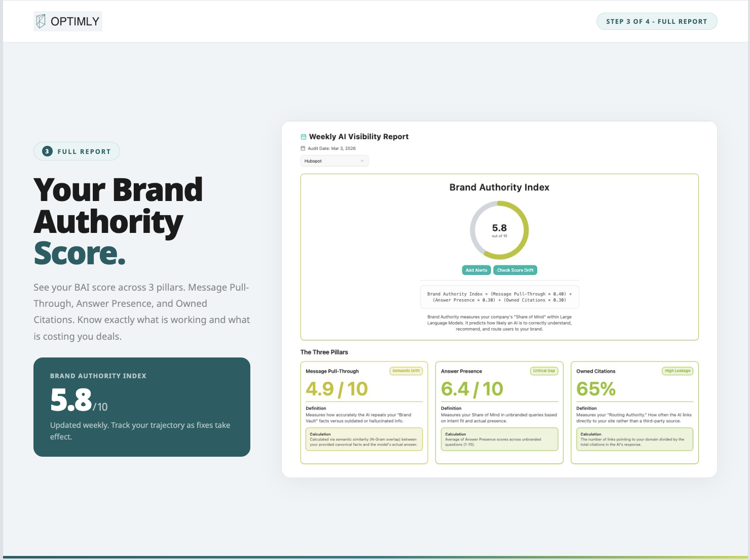Click the numbered circle in the Full Report badge
750x560 pixels.
46,151
